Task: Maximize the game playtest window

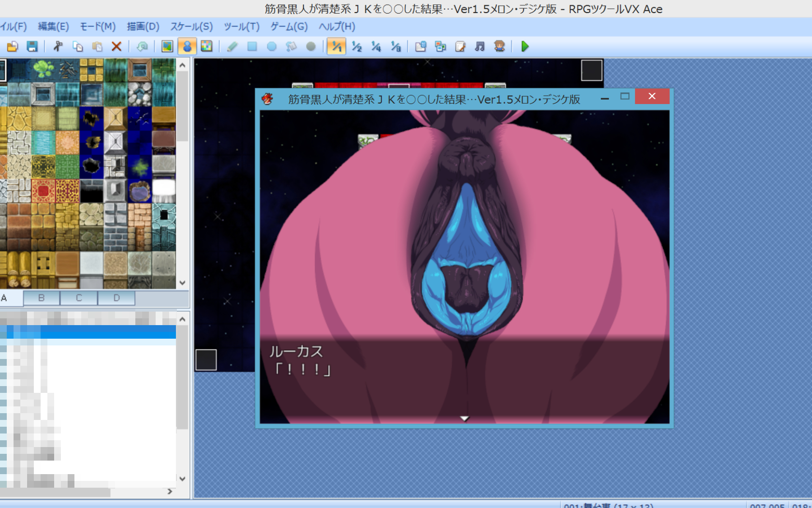Action: pyautogui.click(x=624, y=97)
